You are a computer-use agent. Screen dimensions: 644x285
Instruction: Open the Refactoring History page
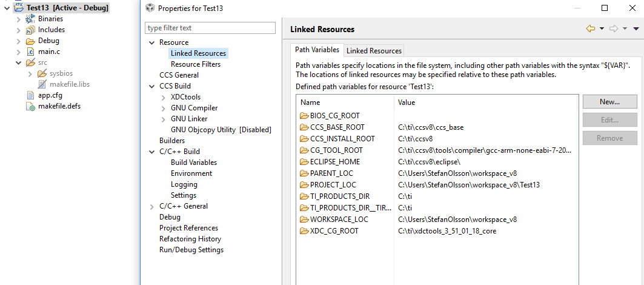tap(190, 239)
